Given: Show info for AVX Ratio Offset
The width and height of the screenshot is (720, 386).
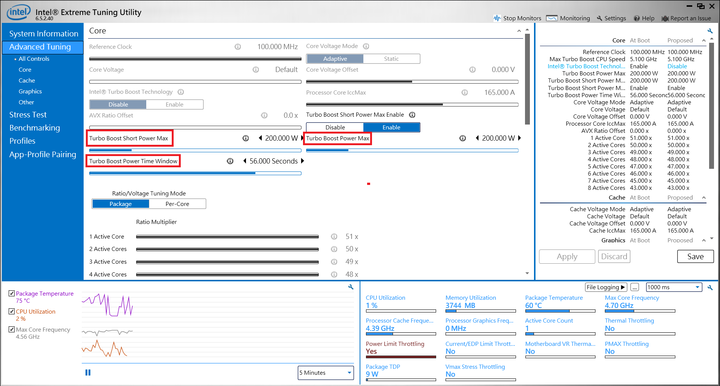Looking at the screenshot, I should tap(264, 115).
